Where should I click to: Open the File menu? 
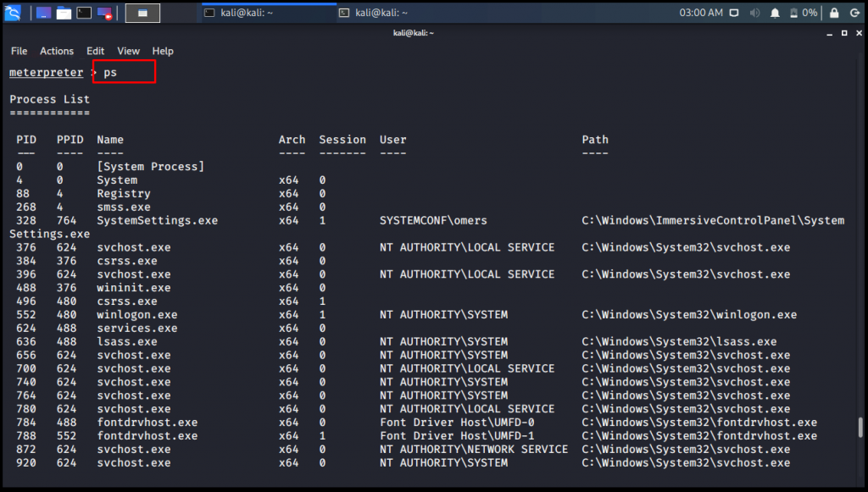tap(19, 51)
